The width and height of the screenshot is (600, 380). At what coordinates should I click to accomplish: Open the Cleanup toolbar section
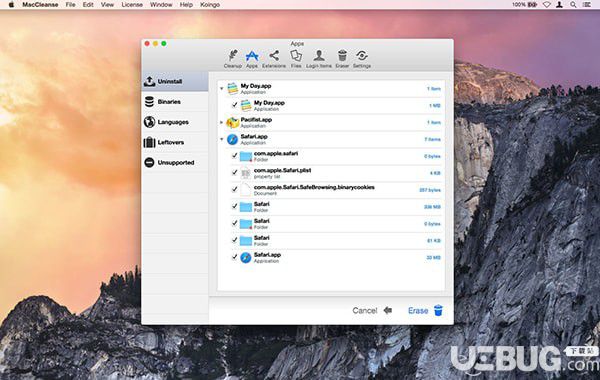[x=233, y=59]
